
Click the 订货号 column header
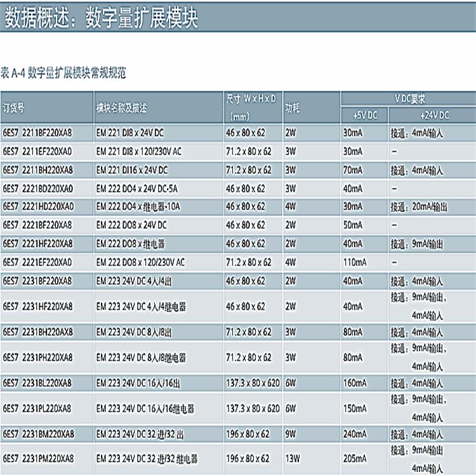(x=13, y=108)
